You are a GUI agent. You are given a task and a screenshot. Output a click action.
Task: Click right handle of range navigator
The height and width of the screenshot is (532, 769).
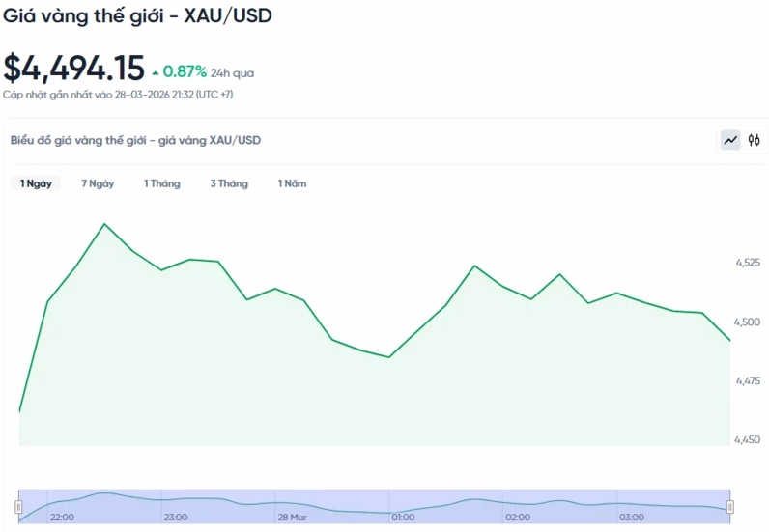click(730, 507)
